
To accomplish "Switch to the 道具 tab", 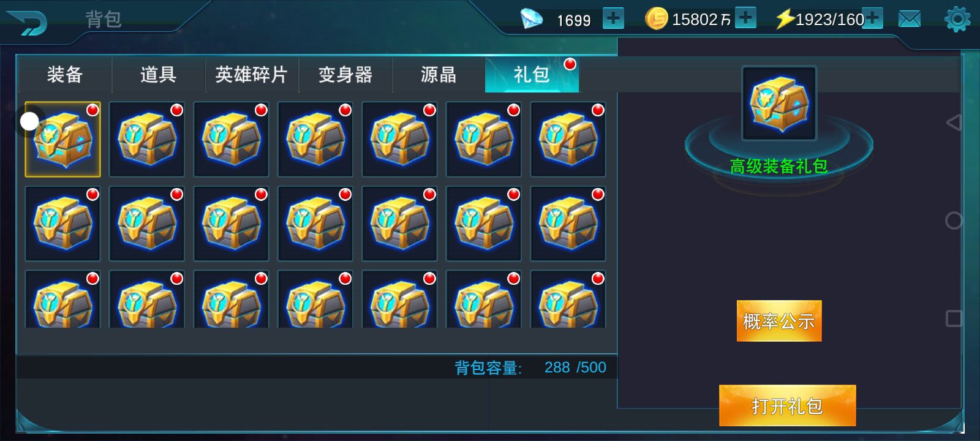I will click(x=159, y=75).
